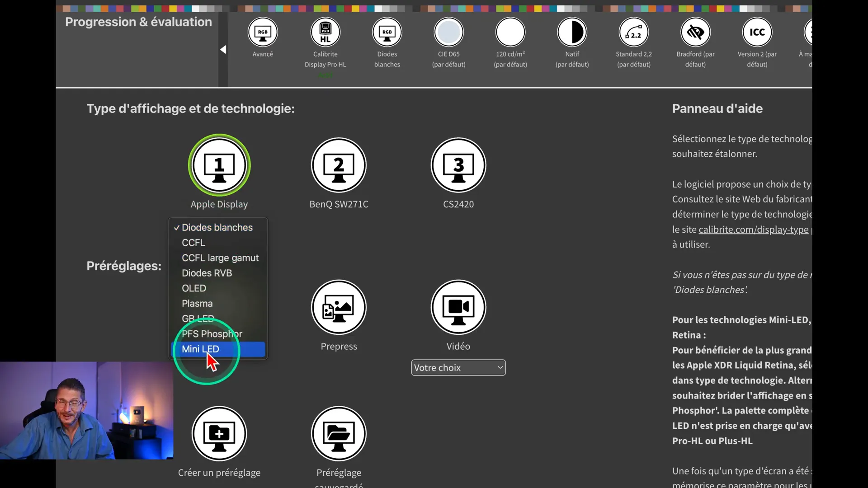The height and width of the screenshot is (488, 868).
Task: Select the Calibrite Display Pro HL icon
Action: coord(325,32)
